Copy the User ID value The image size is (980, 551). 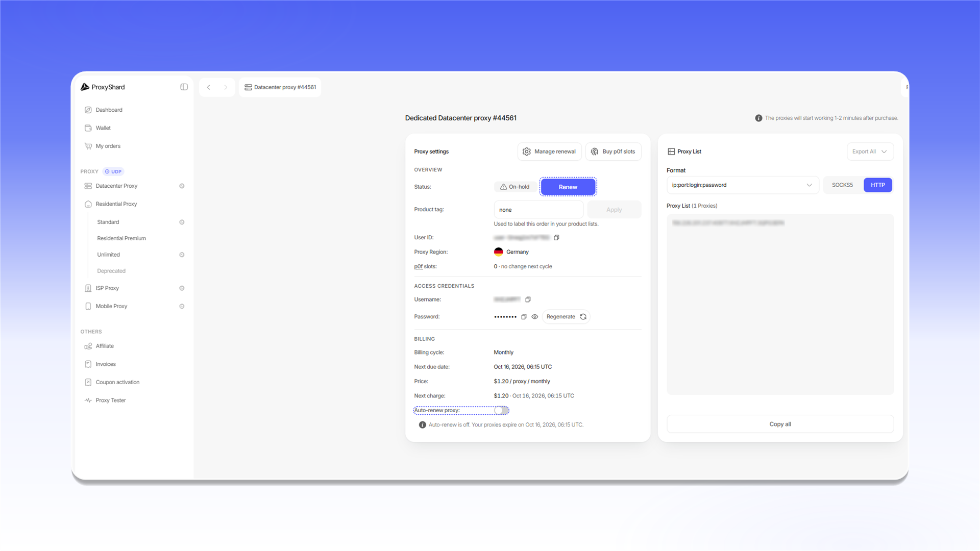(556, 238)
